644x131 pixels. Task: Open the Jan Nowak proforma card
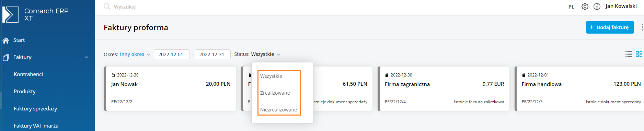(x=170, y=88)
